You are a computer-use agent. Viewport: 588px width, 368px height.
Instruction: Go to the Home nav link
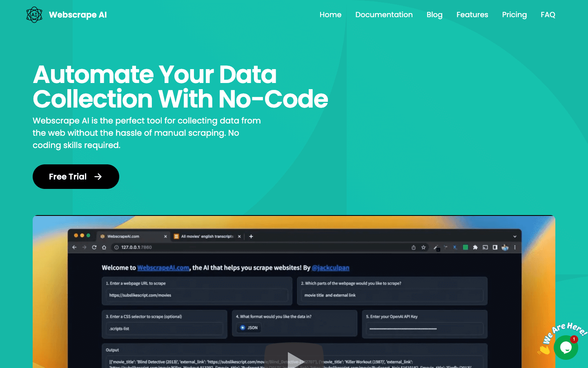click(x=330, y=15)
